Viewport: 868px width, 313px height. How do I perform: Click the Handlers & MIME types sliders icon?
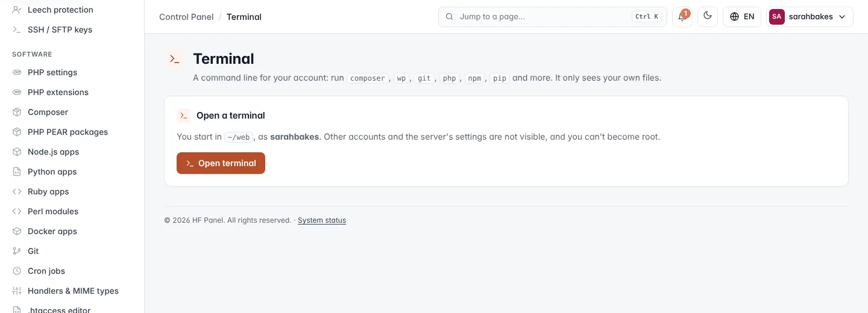pos(17,291)
